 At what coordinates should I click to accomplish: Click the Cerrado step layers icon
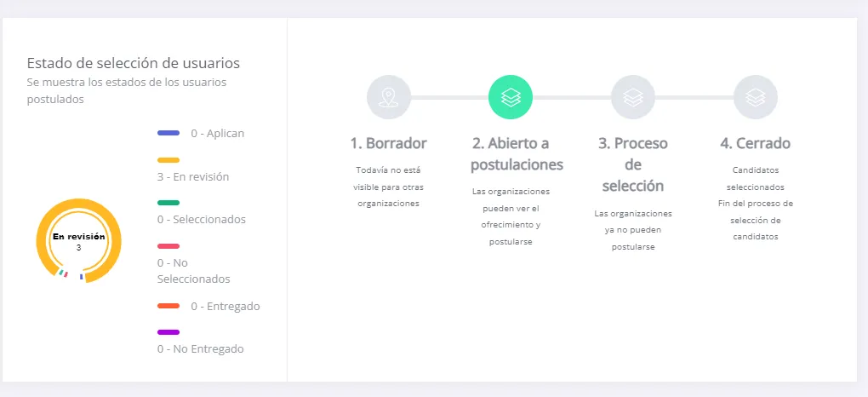pyautogui.click(x=755, y=97)
